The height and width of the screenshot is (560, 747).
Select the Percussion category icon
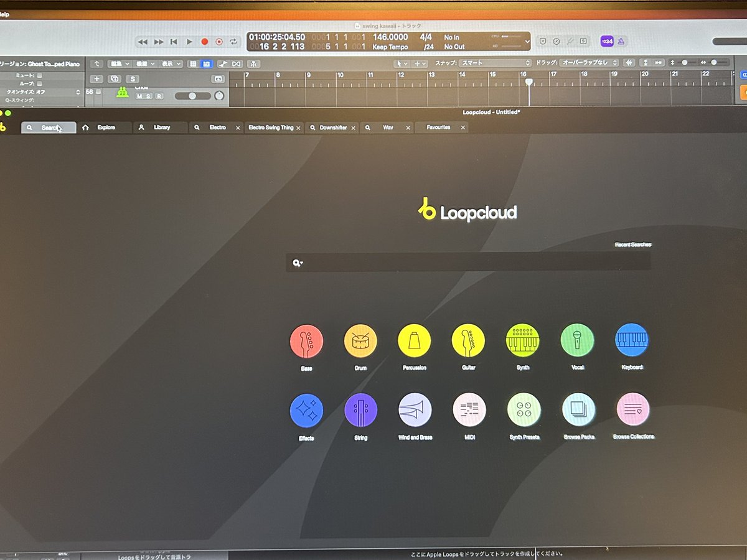pyautogui.click(x=415, y=341)
